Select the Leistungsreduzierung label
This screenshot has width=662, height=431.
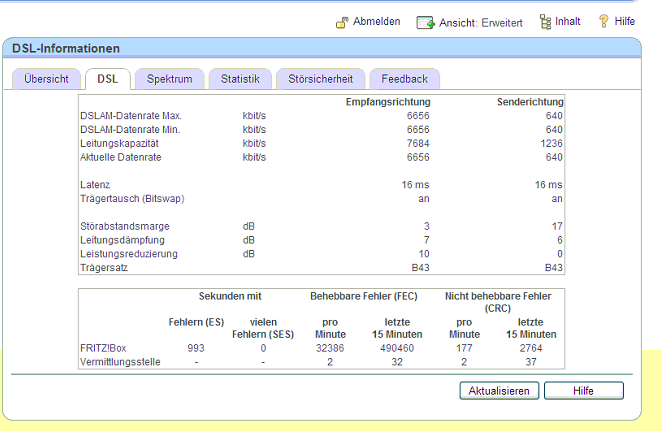[129, 254]
